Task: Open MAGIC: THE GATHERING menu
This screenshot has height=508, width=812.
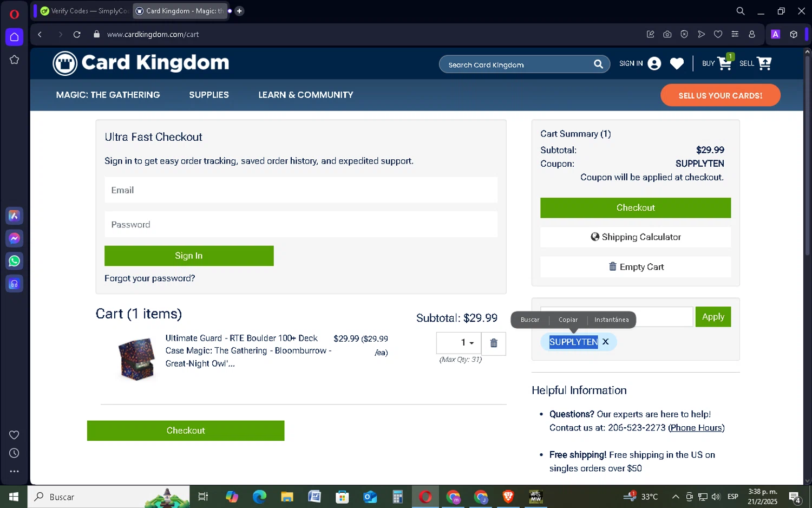Action: click(x=108, y=95)
